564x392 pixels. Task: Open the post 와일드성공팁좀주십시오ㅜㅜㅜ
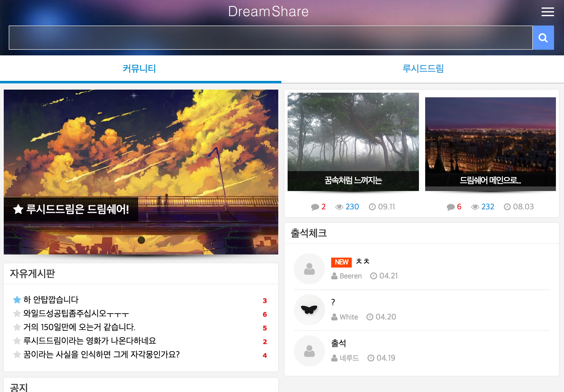pos(76,313)
